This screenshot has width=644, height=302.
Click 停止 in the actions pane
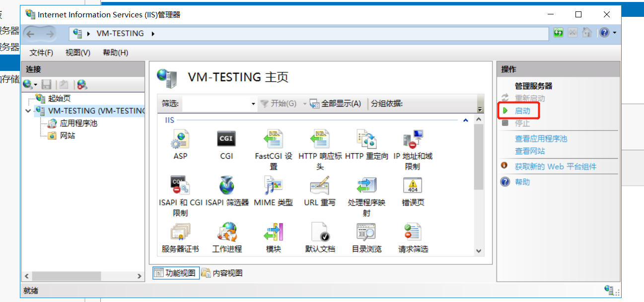[x=522, y=123]
